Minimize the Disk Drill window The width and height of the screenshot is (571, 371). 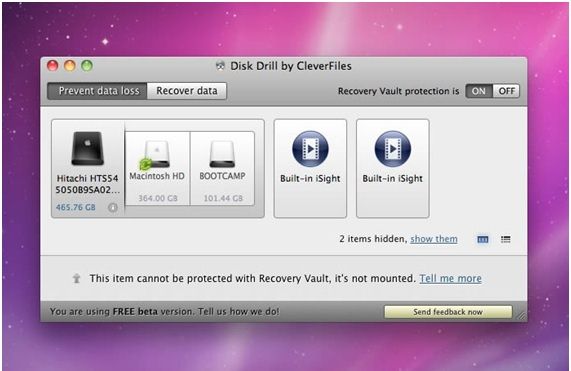[x=70, y=66]
